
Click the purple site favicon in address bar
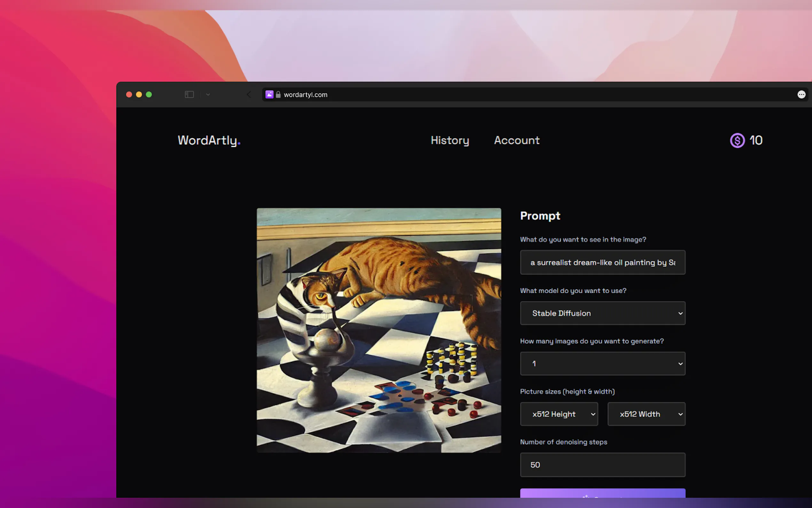point(269,95)
